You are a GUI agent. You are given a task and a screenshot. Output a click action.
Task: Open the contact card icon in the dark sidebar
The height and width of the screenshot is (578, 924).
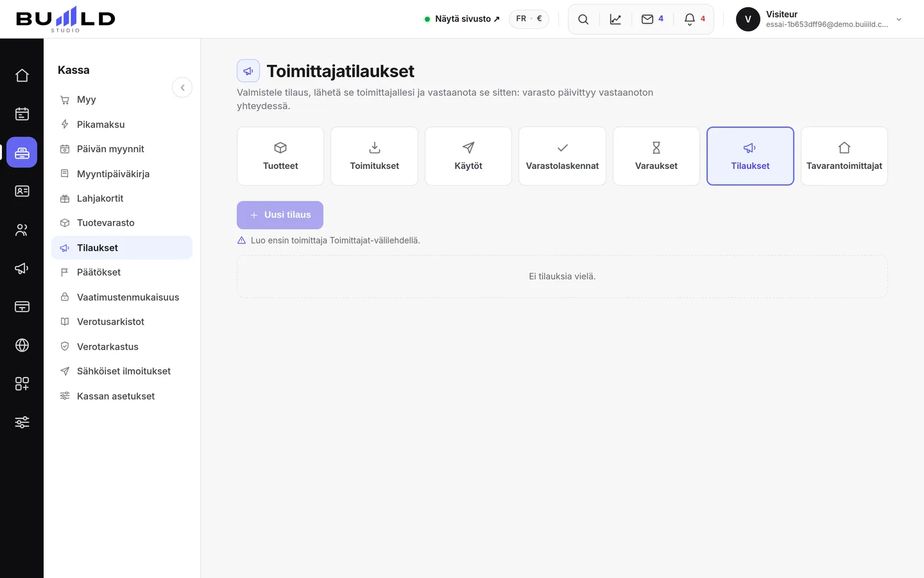pos(22,191)
